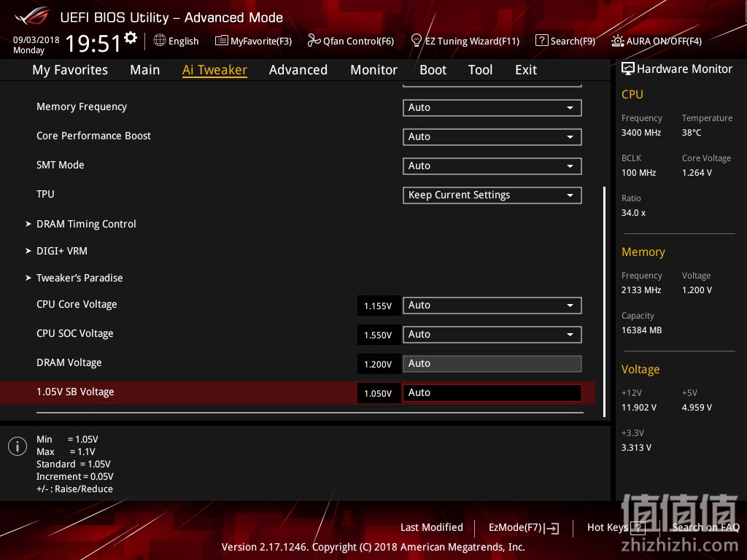This screenshot has height=560, width=747.
Task: Select the Memory Frequency label
Action: pos(82,106)
